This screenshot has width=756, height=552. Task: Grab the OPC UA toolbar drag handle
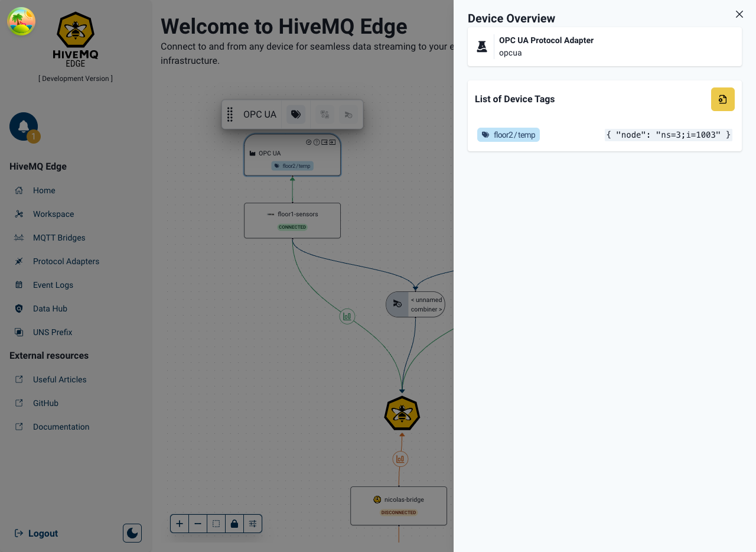[x=230, y=115]
